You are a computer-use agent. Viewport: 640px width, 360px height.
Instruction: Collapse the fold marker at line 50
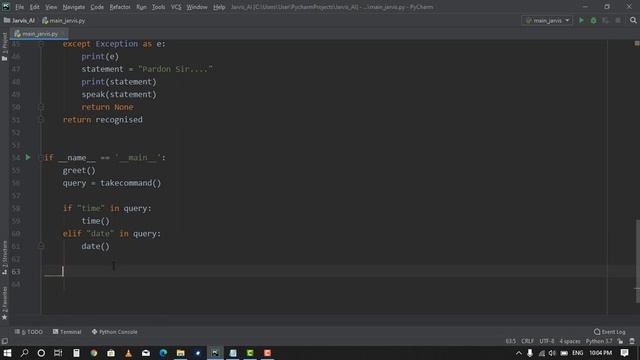click(x=41, y=107)
